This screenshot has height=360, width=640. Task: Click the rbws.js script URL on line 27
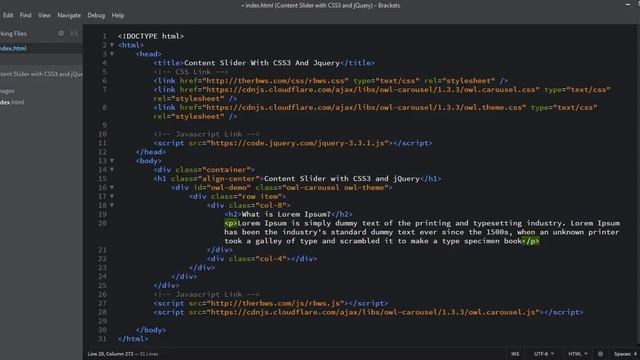pyautogui.click(x=276, y=303)
